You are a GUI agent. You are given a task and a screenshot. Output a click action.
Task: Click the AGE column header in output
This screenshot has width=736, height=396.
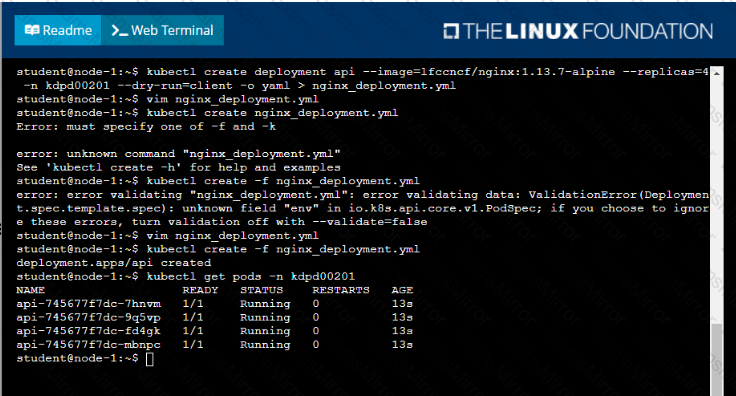click(x=402, y=290)
